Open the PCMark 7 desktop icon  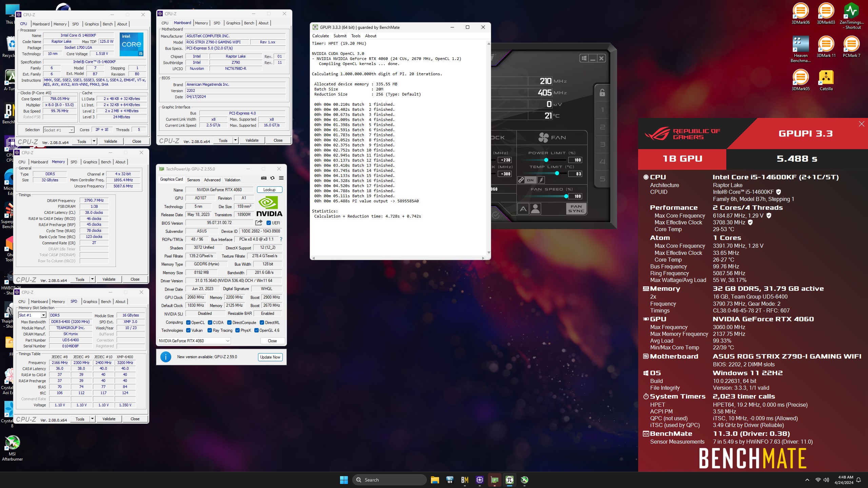tap(851, 47)
